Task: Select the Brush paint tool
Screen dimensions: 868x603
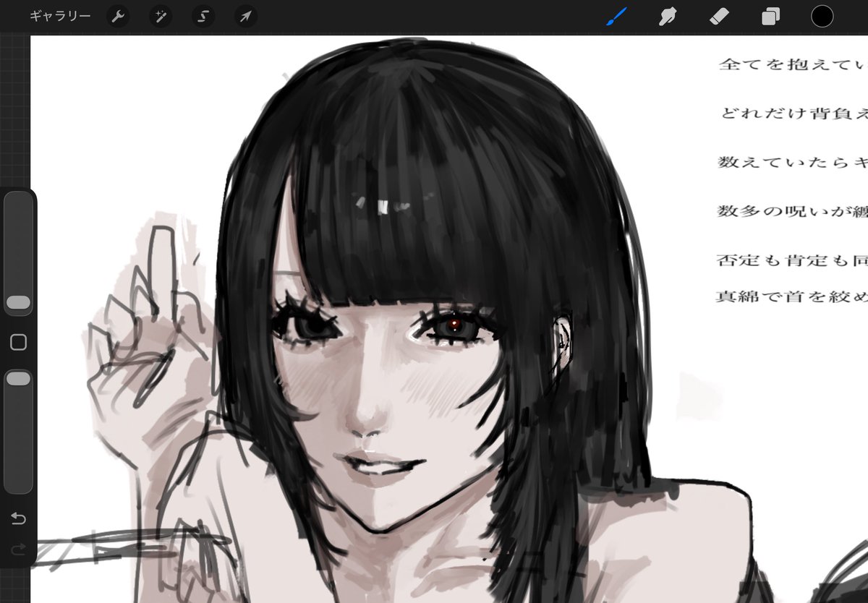Action: click(x=616, y=16)
